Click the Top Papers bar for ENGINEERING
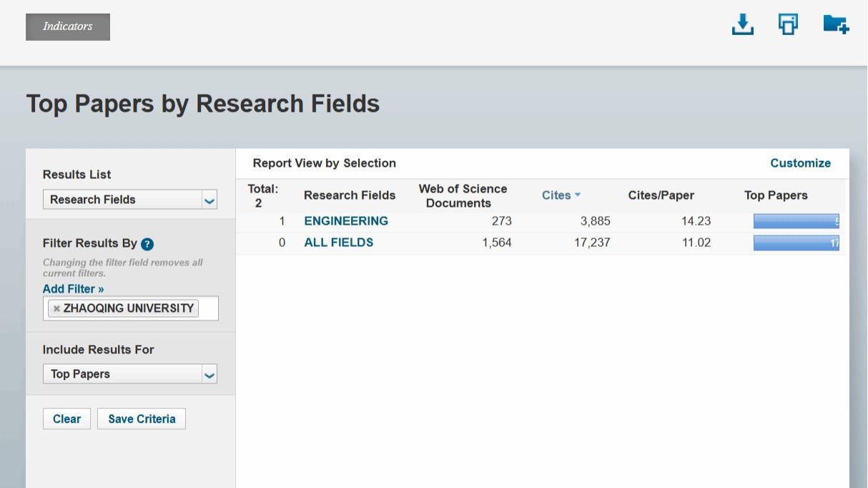Screen dimensions: 868x488 tap(796, 222)
